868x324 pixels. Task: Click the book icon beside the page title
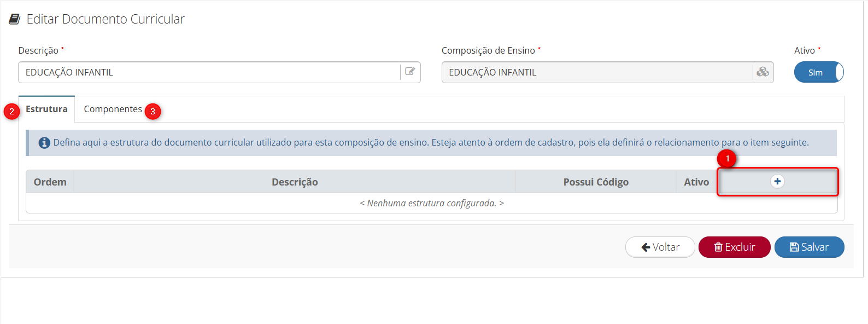coord(15,19)
